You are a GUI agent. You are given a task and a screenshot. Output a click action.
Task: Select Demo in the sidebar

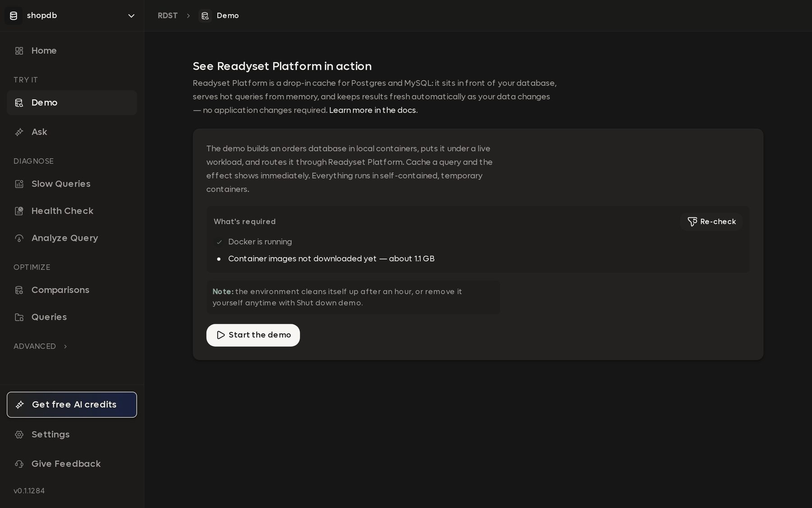click(x=72, y=103)
